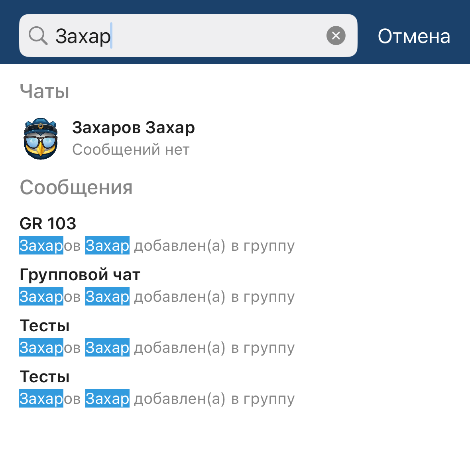470x476 pixels.
Task: Clear the search text with the X icon
Action: (x=336, y=36)
